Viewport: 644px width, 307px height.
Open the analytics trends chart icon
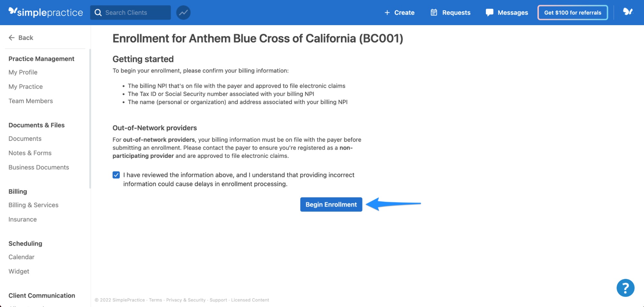(183, 12)
